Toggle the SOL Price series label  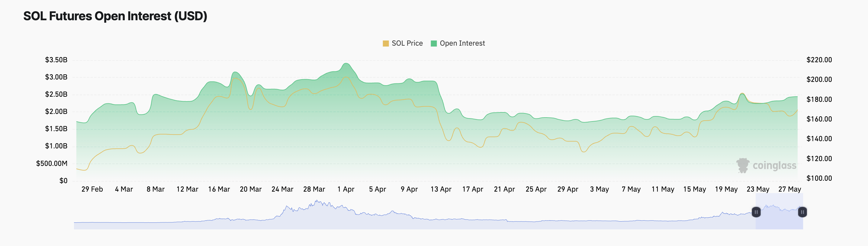(407, 44)
